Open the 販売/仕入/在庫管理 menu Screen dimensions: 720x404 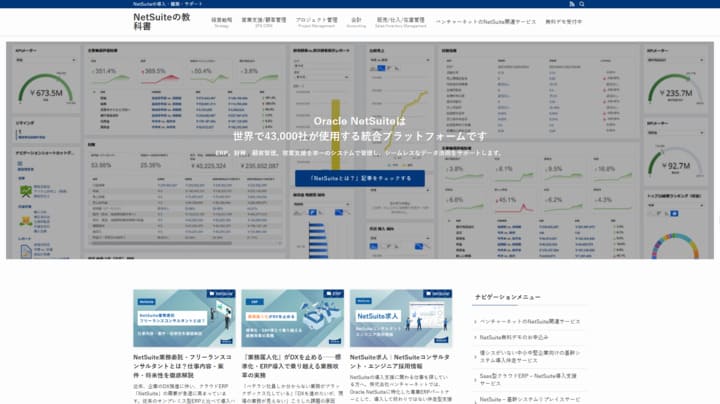[400, 22]
